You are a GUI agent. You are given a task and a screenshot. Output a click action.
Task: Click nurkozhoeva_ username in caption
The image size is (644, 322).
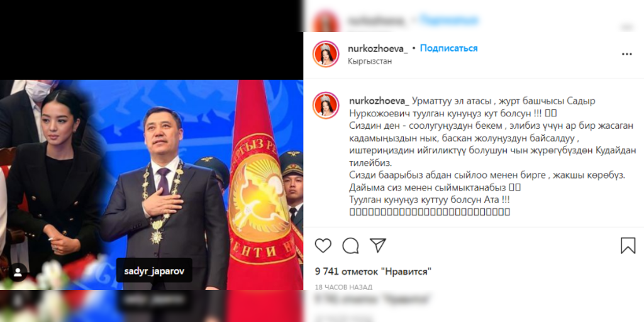pyautogui.click(x=379, y=101)
